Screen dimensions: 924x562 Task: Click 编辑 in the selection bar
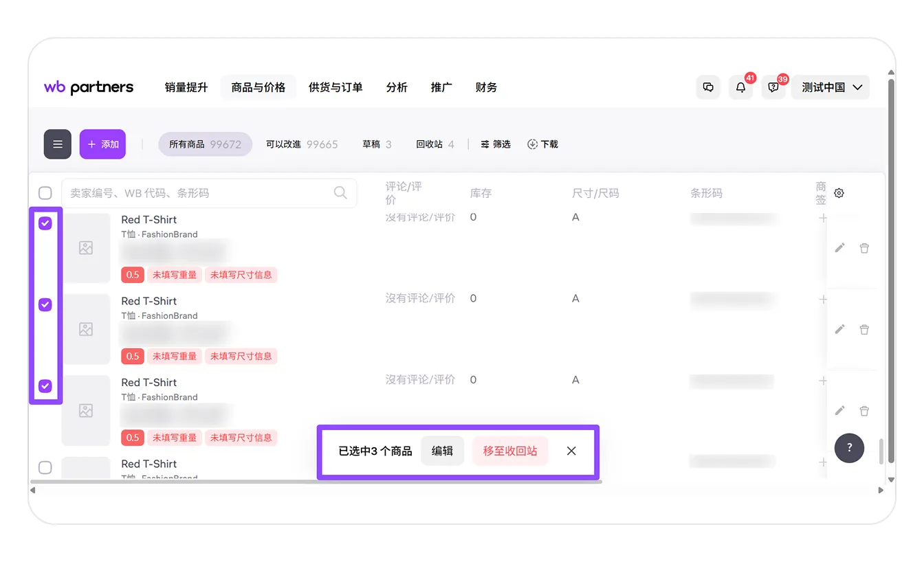[x=442, y=451]
